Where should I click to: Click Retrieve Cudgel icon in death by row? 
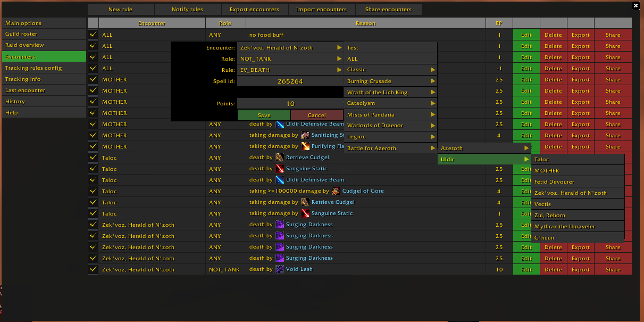coord(280,158)
